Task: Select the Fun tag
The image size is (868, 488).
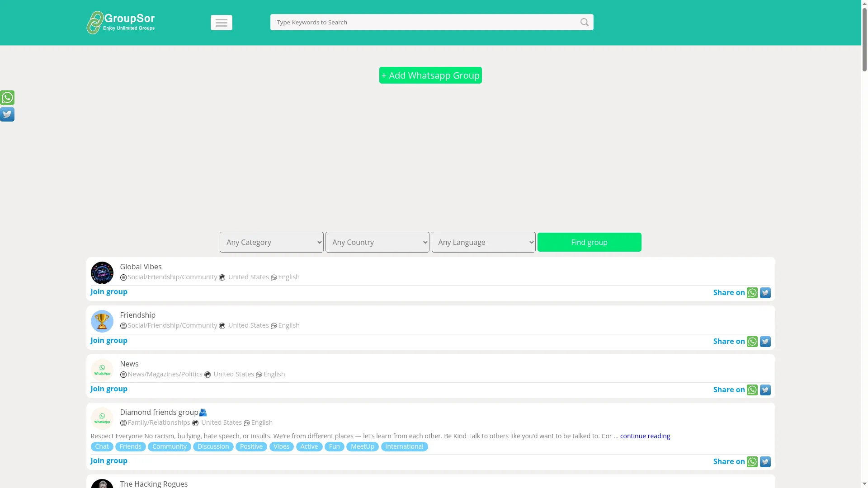Action: (335, 446)
